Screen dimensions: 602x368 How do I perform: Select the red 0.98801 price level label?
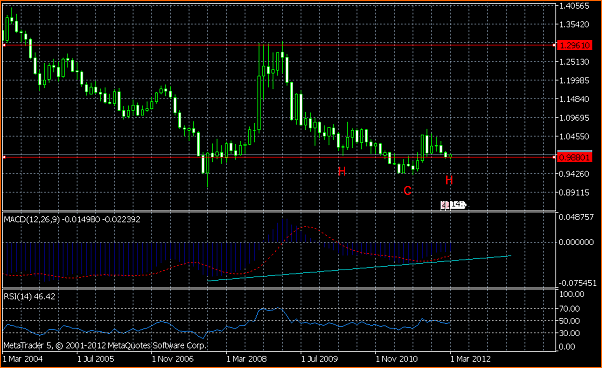tap(574, 157)
